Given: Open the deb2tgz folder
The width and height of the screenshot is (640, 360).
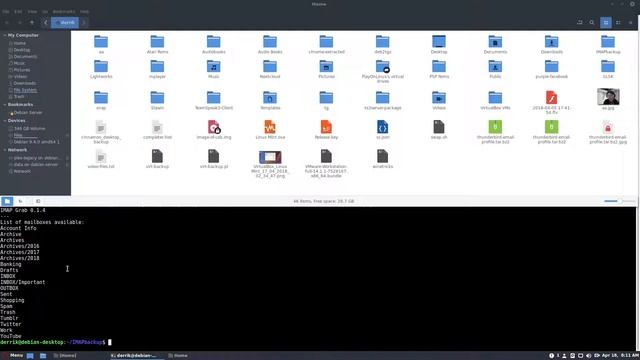Looking at the screenshot, I should click(x=382, y=44).
